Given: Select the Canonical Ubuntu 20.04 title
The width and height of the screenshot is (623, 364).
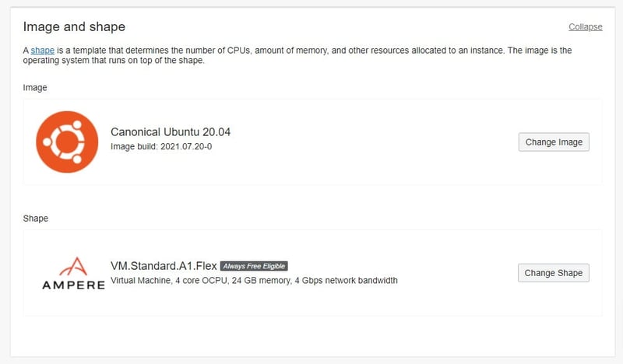Looking at the screenshot, I should click(x=171, y=132).
